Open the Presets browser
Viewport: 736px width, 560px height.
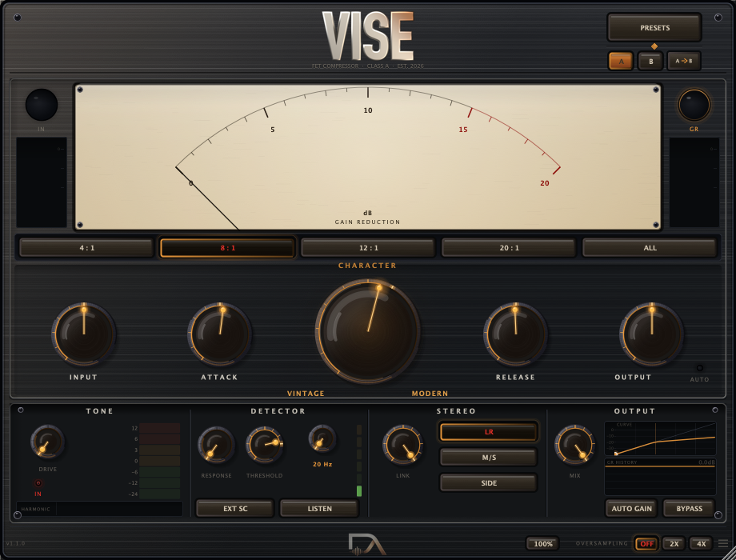(x=654, y=28)
